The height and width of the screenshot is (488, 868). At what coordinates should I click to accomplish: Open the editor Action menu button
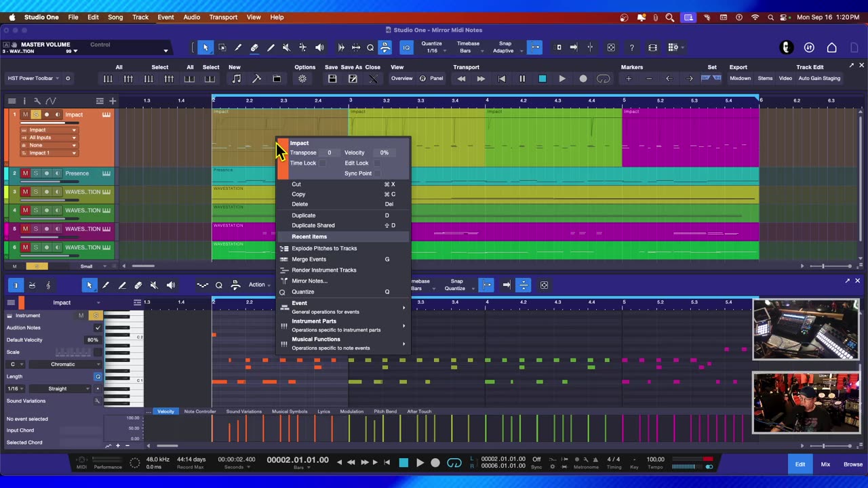(x=260, y=285)
